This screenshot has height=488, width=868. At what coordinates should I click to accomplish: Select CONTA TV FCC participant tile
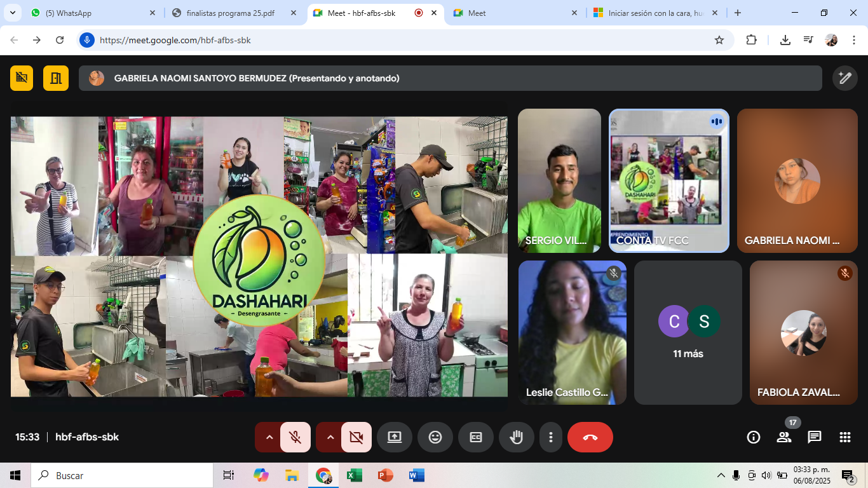(x=669, y=181)
